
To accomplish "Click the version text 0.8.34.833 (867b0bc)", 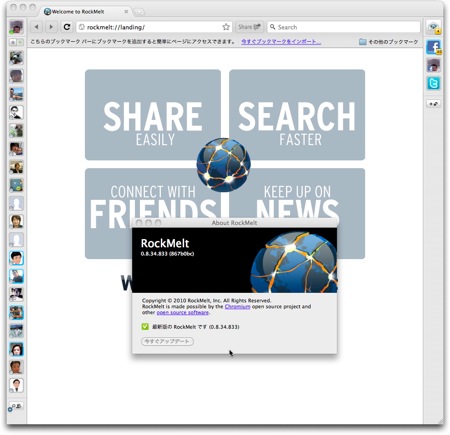I will click(167, 254).
